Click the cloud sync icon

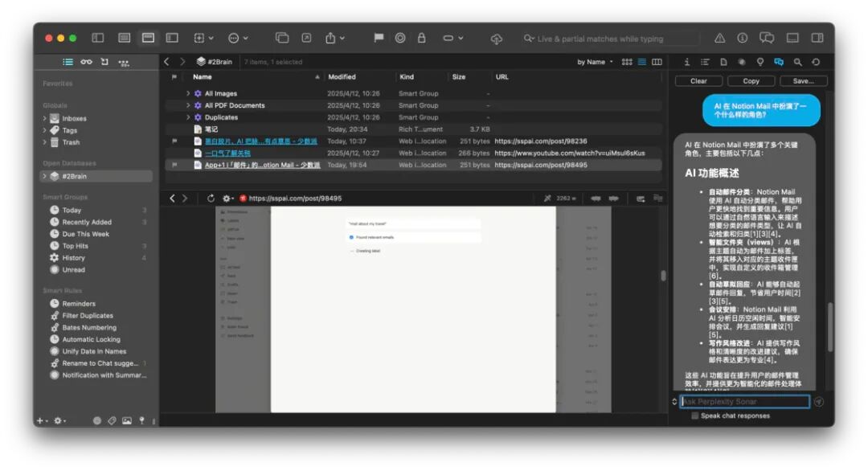click(x=497, y=39)
